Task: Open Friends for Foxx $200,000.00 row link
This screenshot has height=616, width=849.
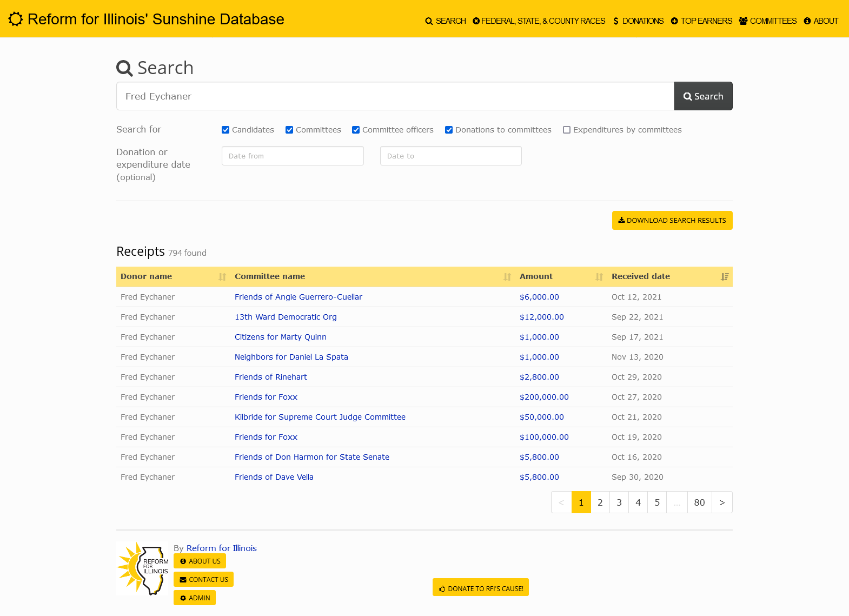Action: click(266, 397)
